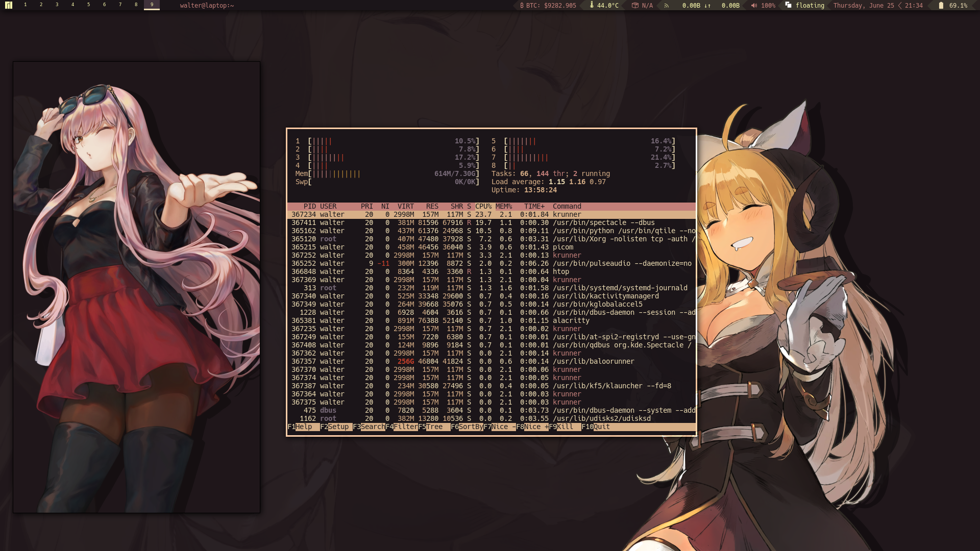Click the battery icon in status bar
The height and width of the screenshot is (551, 980).
coord(941,5)
